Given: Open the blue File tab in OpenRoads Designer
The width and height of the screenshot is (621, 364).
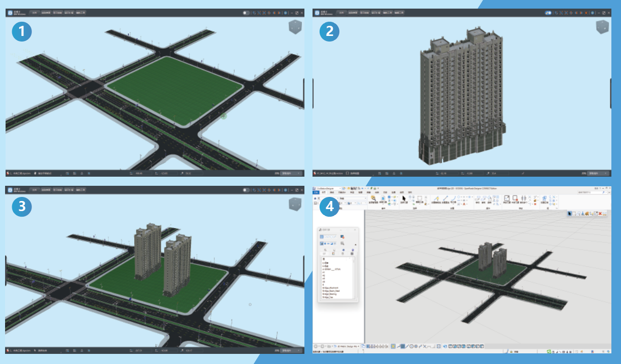Looking at the screenshot, I should tap(316, 192).
